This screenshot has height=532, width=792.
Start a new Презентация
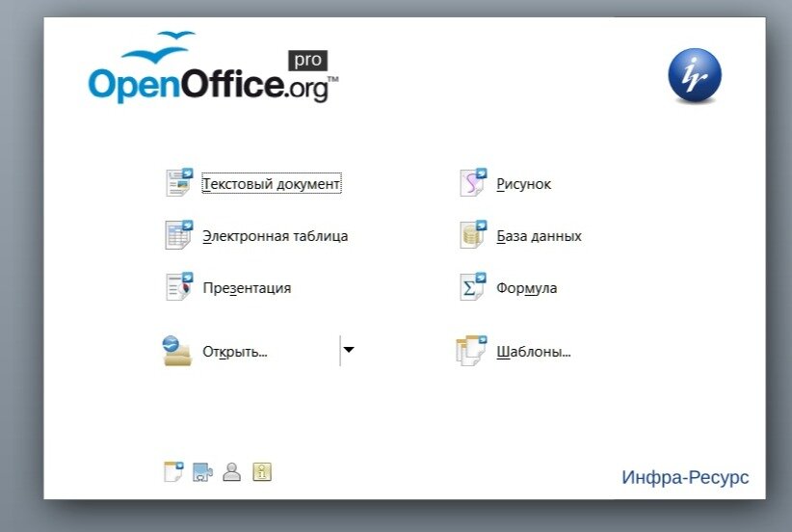click(x=247, y=288)
